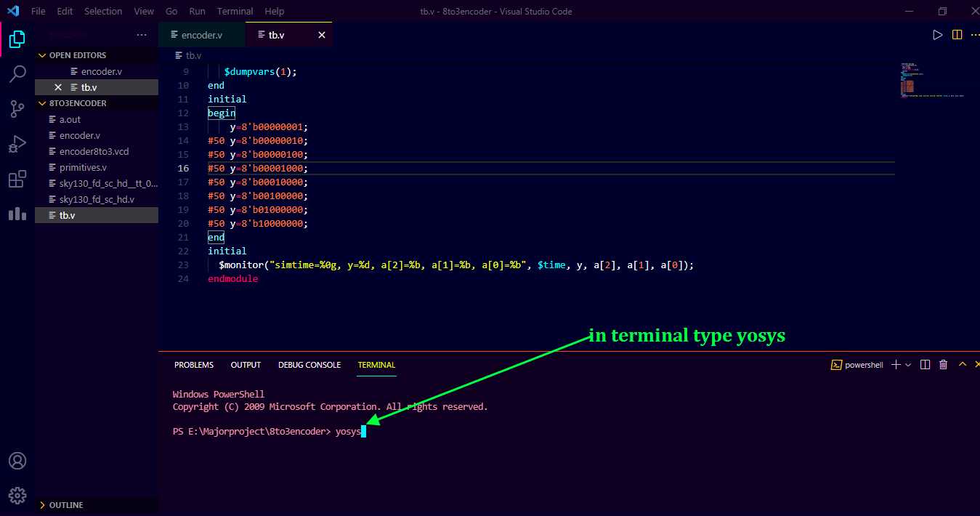Switch to the Problems panel tab

pyautogui.click(x=194, y=365)
